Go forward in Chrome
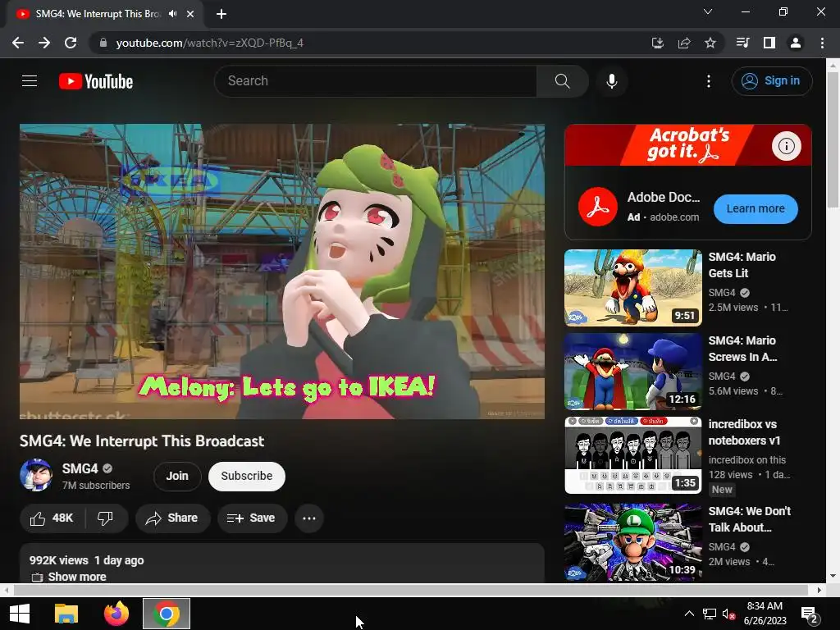840x630 pixels. tap(44, 43)
